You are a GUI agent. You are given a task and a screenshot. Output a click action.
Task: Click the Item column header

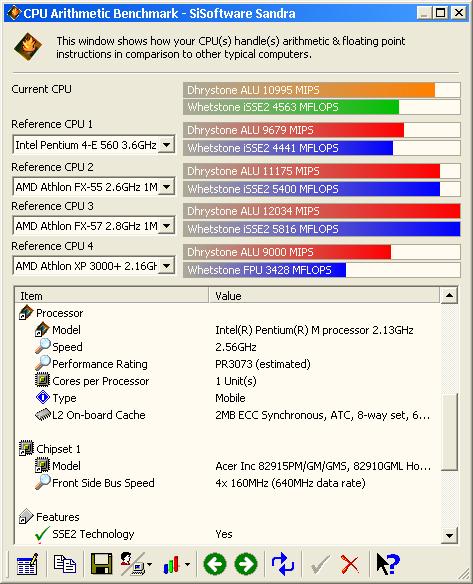(111, 296)
